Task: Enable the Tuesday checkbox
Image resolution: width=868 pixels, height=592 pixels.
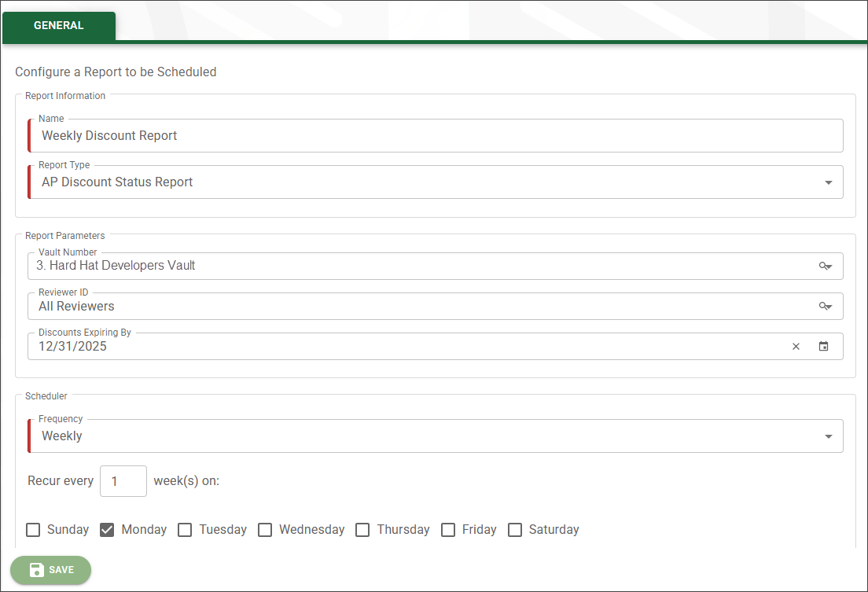Action: click(185, 530)
